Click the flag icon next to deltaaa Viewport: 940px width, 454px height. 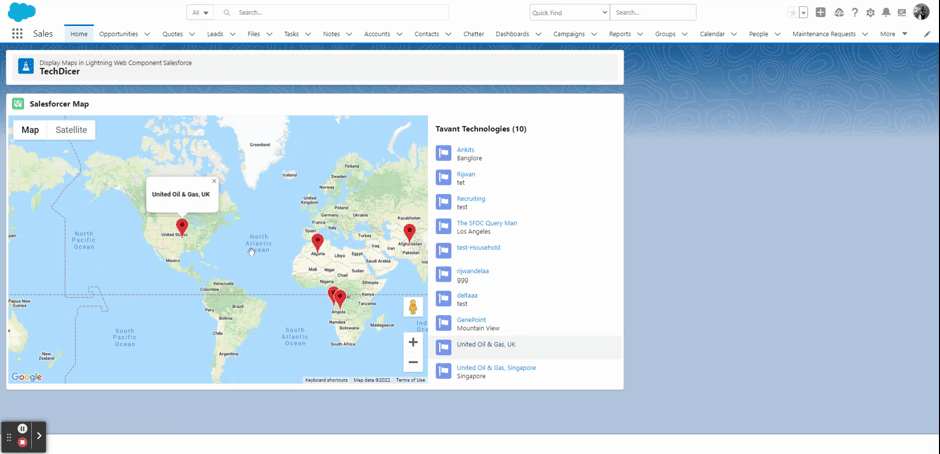click(444, 299)
